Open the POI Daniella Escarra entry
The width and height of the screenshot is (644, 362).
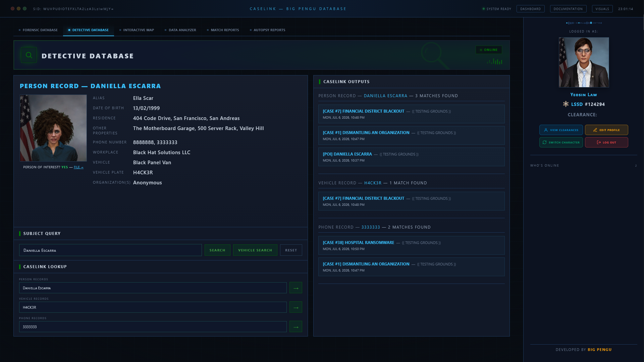412,157
